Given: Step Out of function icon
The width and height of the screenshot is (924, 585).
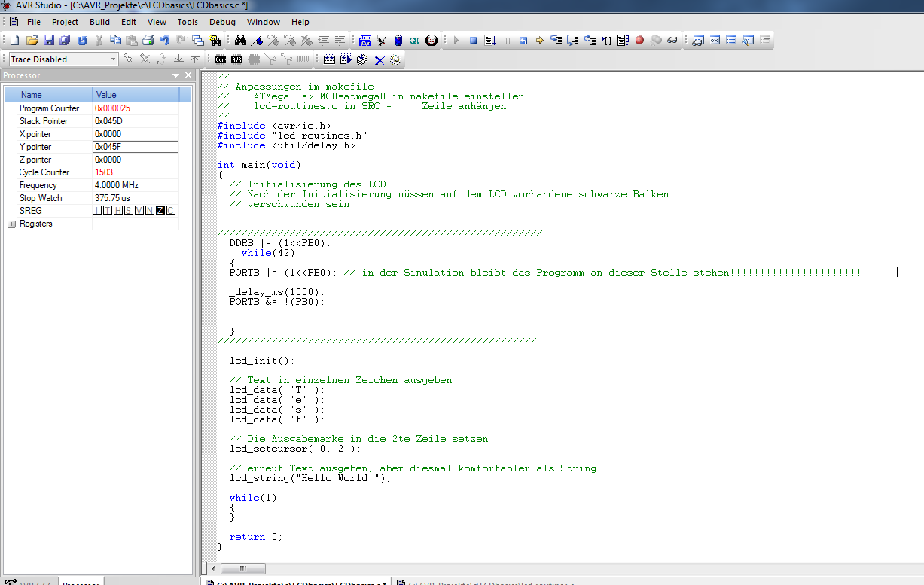Looking at the screenshot, I should 590,40.
